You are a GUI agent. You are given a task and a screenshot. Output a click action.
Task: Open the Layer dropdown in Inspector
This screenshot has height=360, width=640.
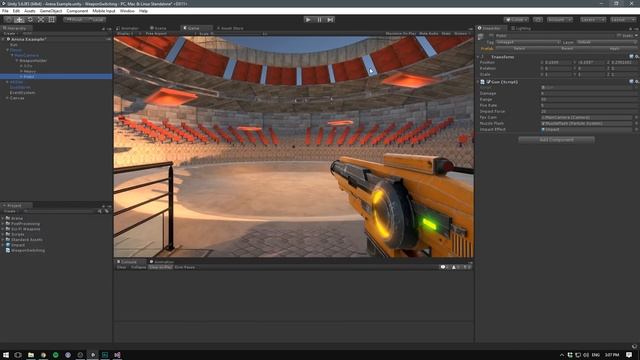(x=606, y=42)
